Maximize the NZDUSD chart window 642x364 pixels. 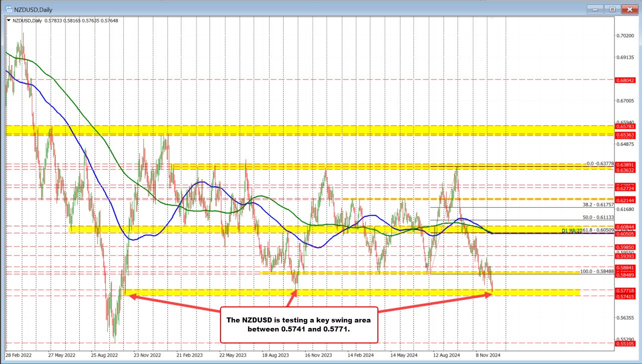(611, 9)
